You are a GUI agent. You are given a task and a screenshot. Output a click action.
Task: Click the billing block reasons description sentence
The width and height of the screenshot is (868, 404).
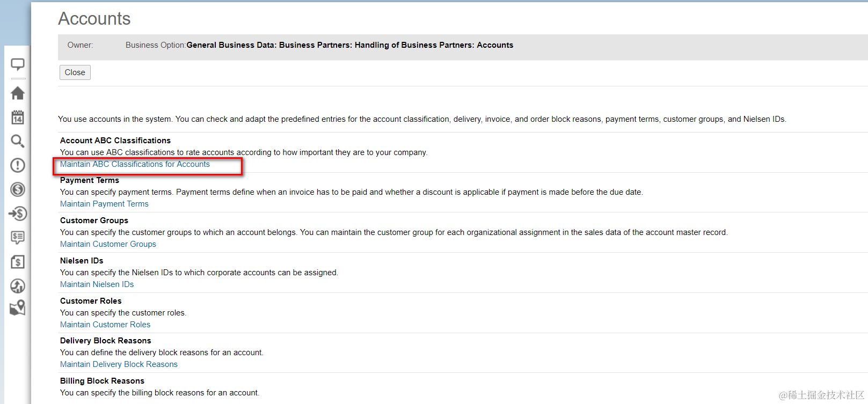[x=160, y=393]
